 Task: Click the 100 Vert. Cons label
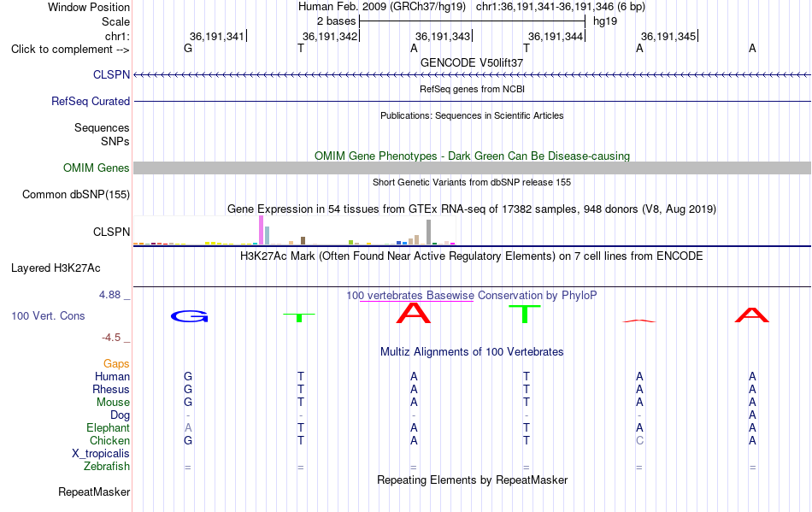click(x=48, y=315)
